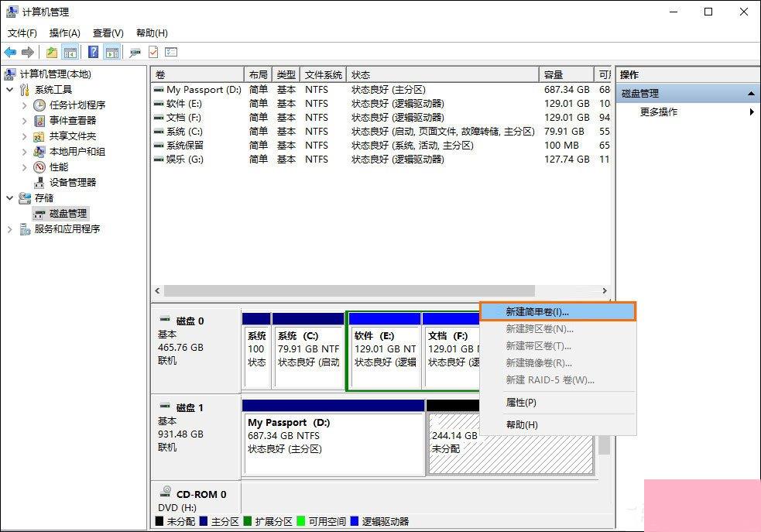
Task: Click the black 未分配 legend swatch
Action: (159, 521)
